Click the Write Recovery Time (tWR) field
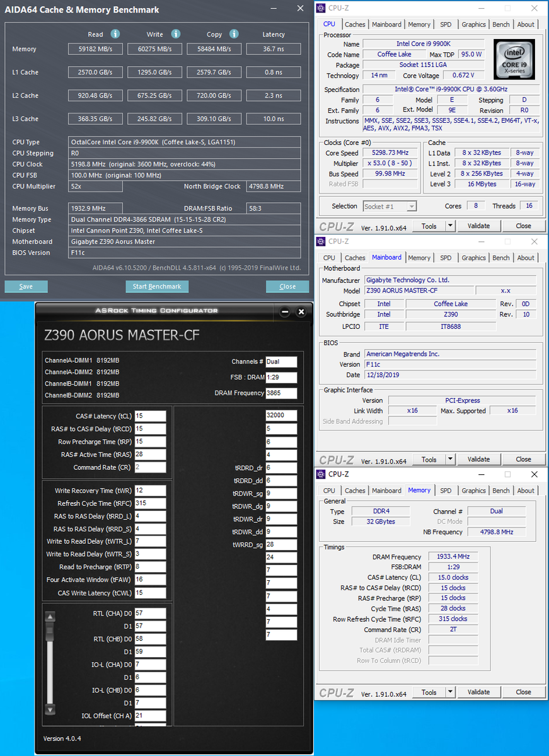549x756 pixels. 150,491
